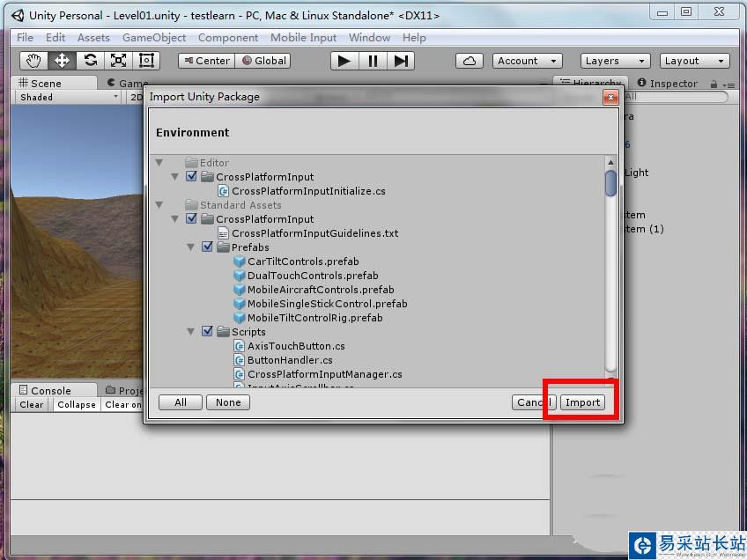Click the All selection button
Viewport: 747px width, 560px height.
click(180, 402)
